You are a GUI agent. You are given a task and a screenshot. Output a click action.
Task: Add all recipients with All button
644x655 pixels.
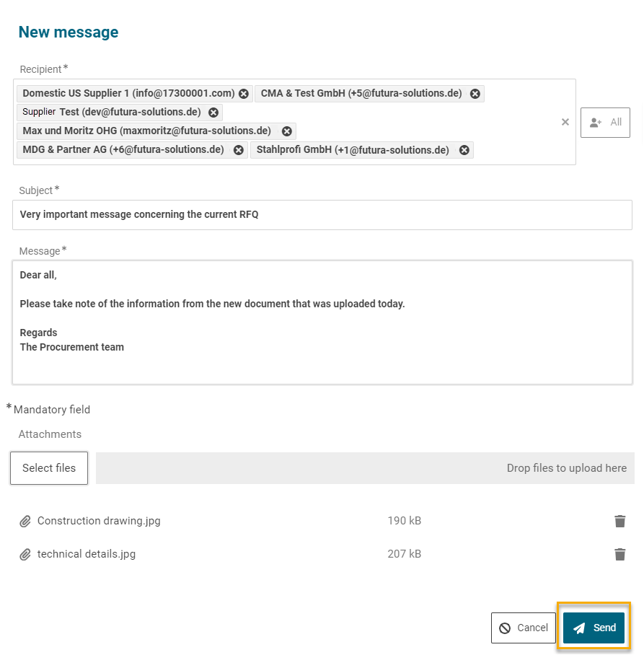pos(605,123)
